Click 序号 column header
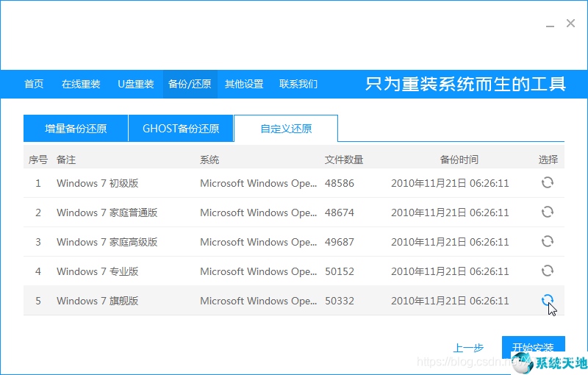This screenshot has width=588, height=375. click(x=38, y=160)
